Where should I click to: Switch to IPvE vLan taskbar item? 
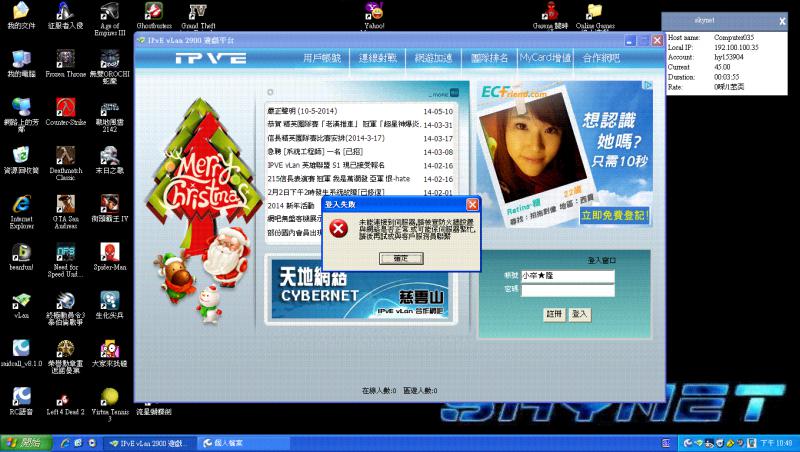click(151, 443)
